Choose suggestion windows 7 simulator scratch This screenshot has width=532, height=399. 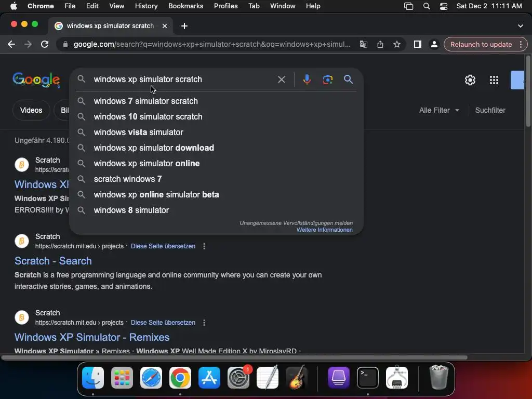(x=216, y=101)
